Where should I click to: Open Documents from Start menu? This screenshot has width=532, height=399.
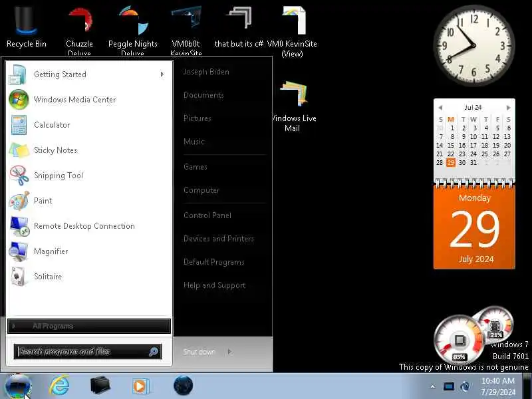[203, 95]
